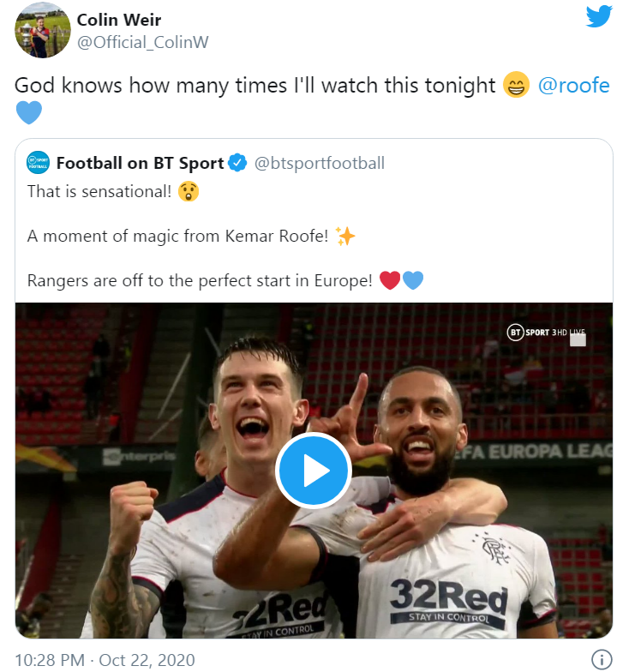The width and height of the screenshot is (617, 672).
Task: Click the grinning emoji in tweet
Action: (516, 86)
